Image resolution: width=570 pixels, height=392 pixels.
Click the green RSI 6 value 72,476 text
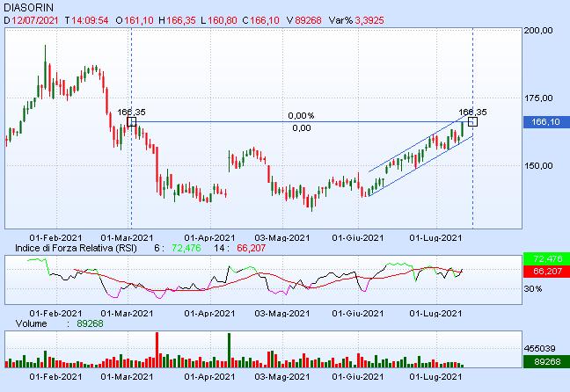(186, 248)
